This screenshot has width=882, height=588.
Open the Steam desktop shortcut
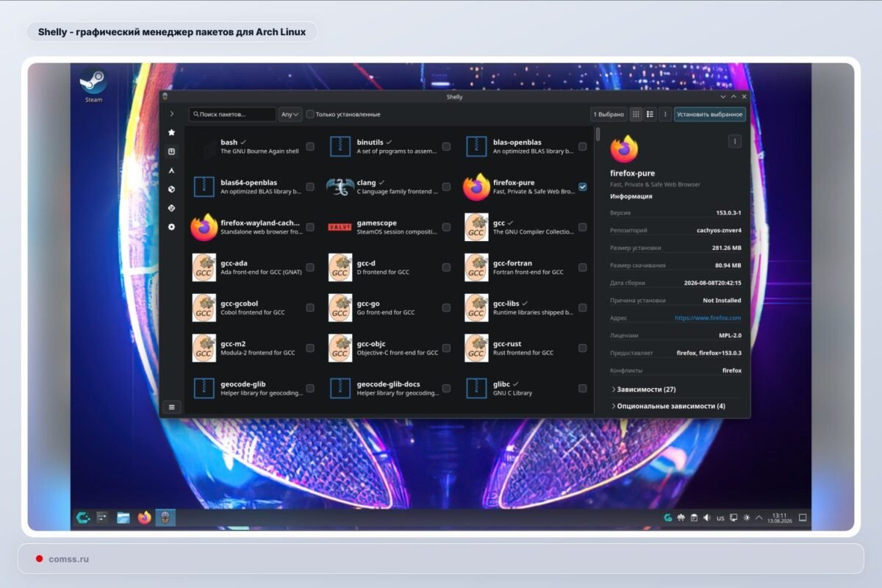click(93, 85)
